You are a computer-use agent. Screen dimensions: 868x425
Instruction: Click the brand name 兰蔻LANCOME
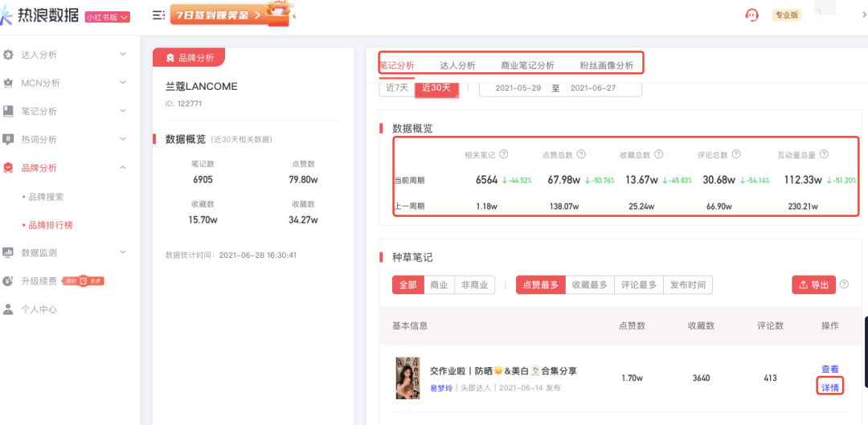click(202, 87)
